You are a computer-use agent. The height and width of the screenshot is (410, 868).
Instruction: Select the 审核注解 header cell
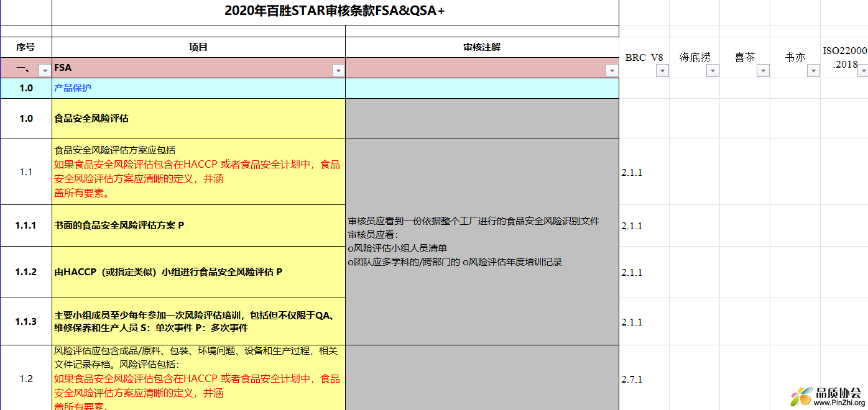click(482, 47)
